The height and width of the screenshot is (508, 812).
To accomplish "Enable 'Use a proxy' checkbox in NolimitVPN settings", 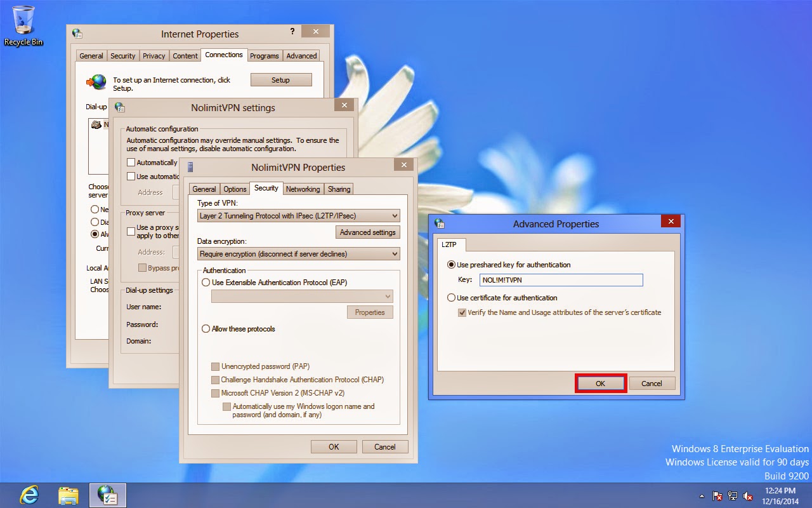I will [x=131, y=231].
